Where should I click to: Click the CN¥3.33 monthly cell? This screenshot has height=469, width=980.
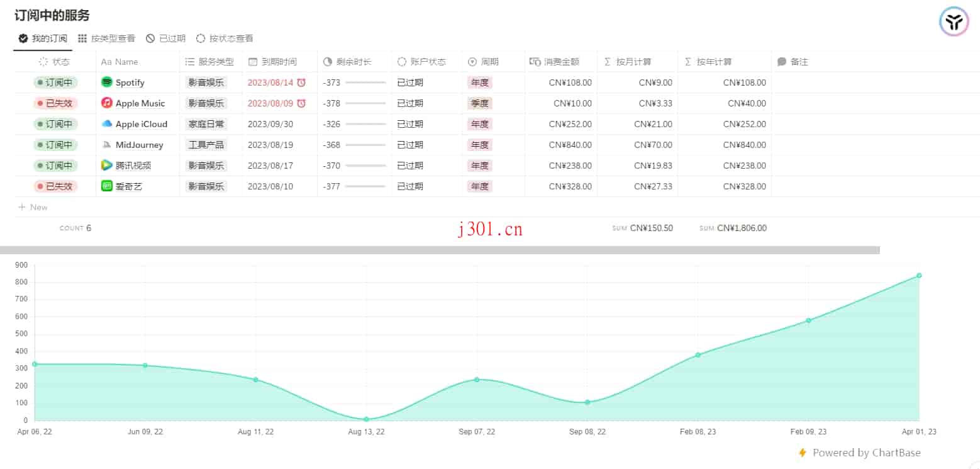click(655, 103)
